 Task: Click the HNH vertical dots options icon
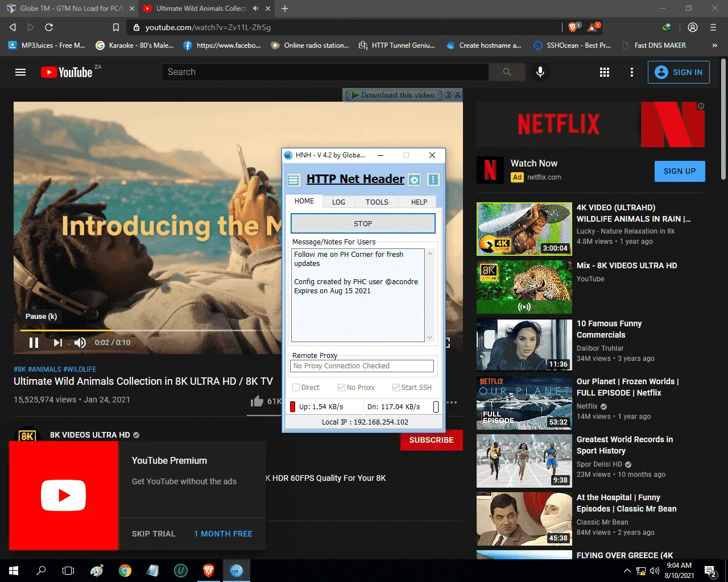[433, 180]
